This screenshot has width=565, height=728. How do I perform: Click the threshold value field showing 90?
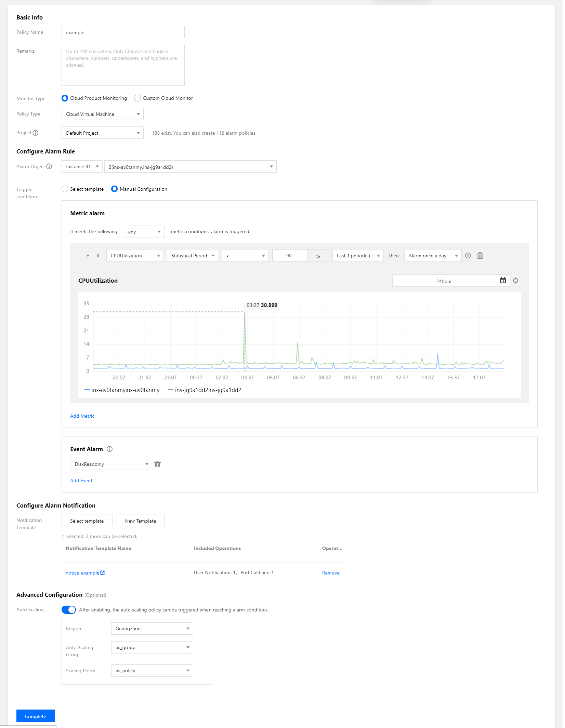(290, 256)
